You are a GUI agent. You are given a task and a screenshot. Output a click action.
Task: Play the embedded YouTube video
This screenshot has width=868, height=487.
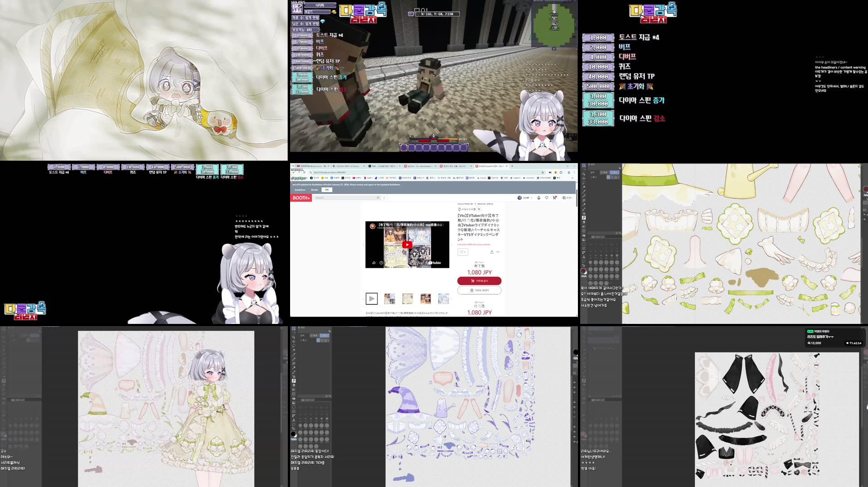point(407,245)
